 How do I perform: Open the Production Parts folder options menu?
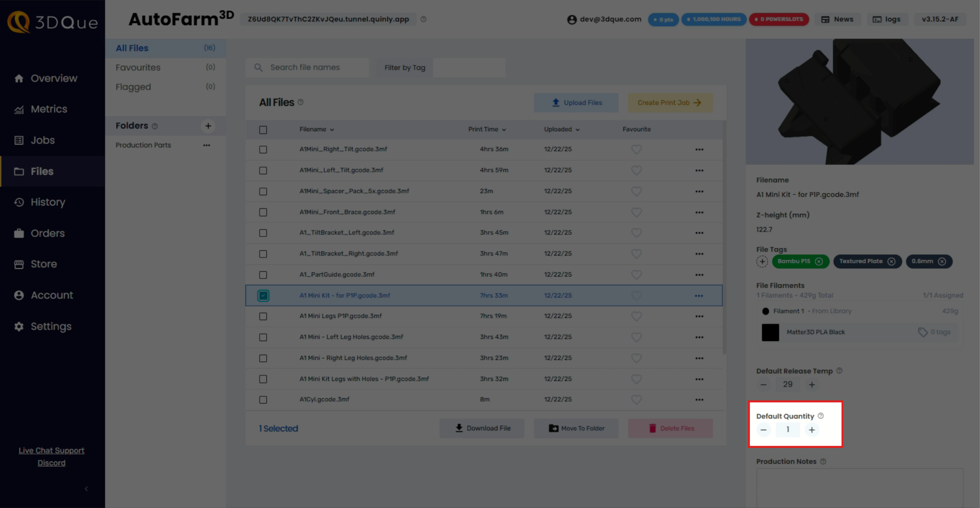206,145
